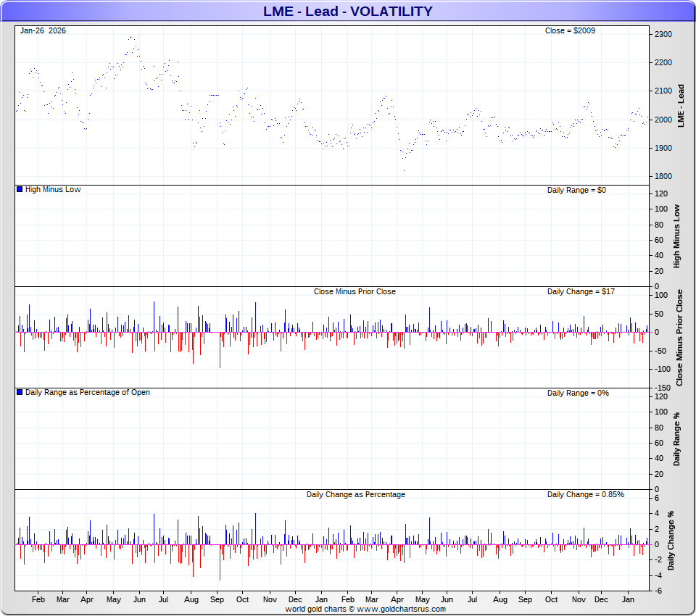The height and width of the screenshot is (616, 696).
Task: Click the Close Minus Prior Close panel heading
Action: click(355, 291)
